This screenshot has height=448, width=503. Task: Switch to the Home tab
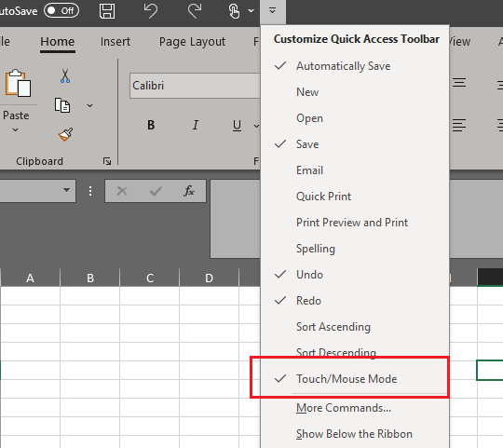click(x=58, y=42)
